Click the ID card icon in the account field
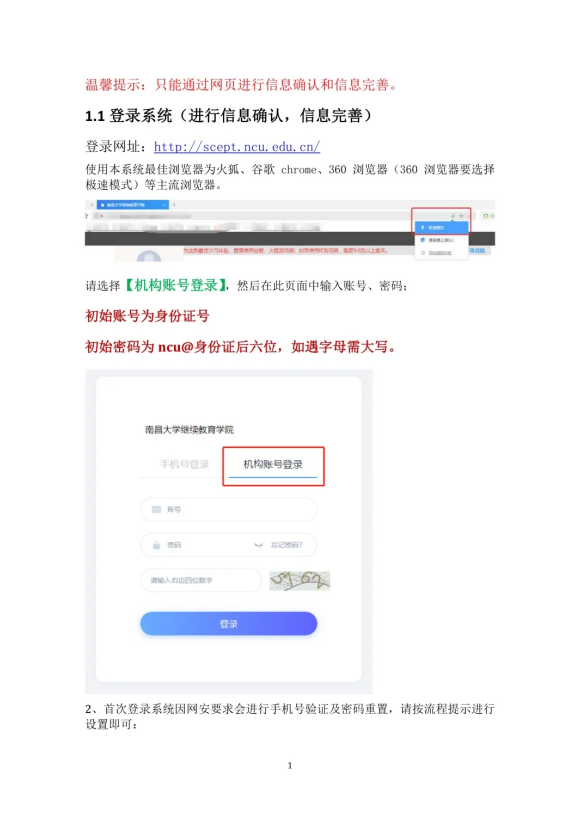 [156, 510]
